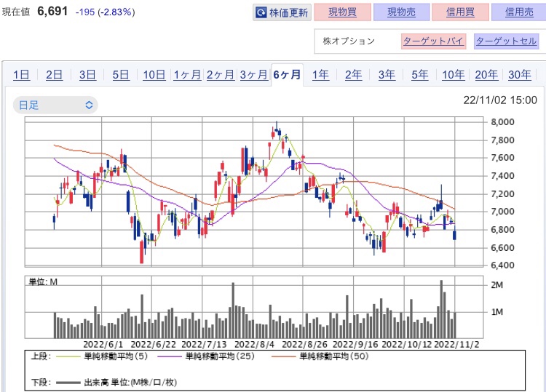
Task: Click the 2M volume axis label
Action: pyautogui.click(x=497, y=285)
